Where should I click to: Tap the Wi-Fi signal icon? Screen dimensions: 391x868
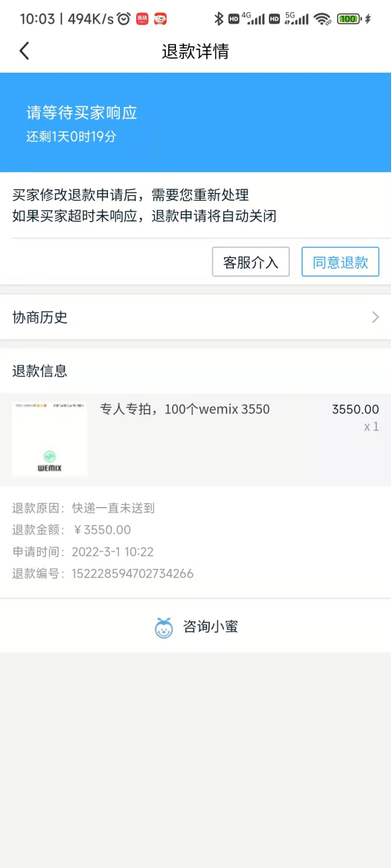pos(322,19)
